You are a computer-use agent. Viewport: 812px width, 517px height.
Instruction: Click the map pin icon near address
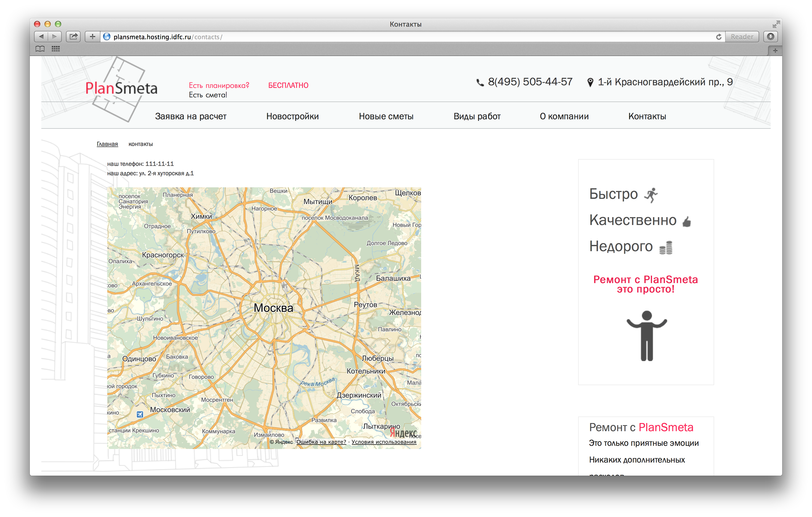tap(590, 83)
